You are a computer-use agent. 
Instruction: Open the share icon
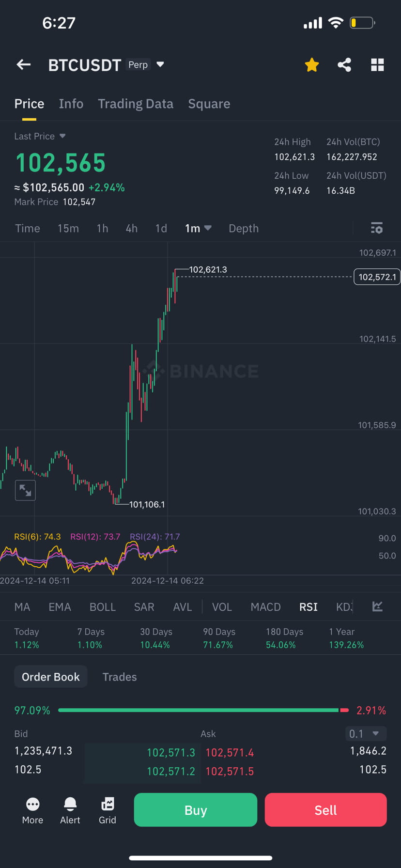[344, 64]
